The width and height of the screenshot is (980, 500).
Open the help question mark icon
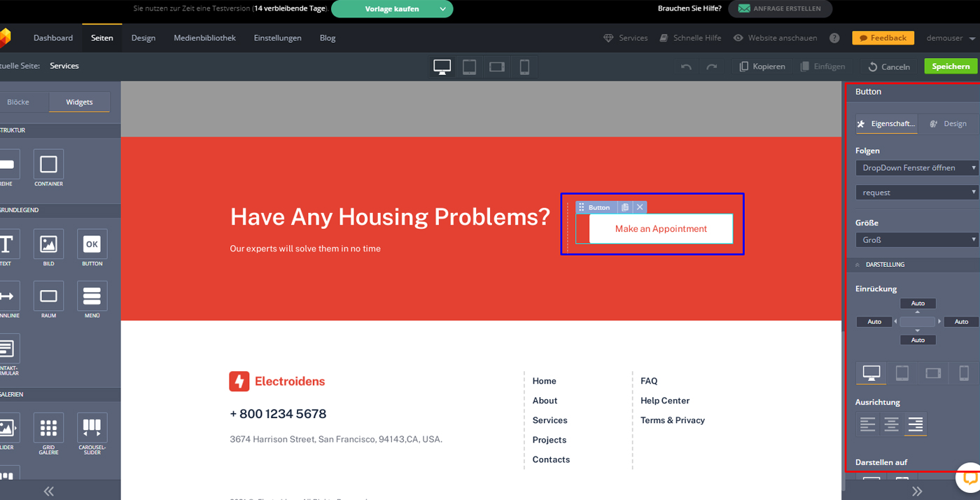point(834,38)
